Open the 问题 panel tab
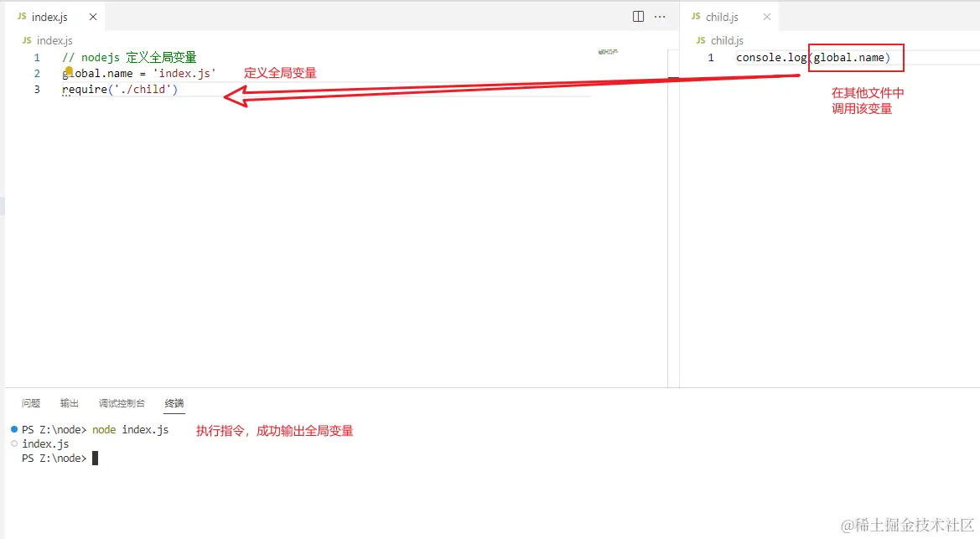The width and height of the screenshot is (980, 539). click(x=31, y=403)
